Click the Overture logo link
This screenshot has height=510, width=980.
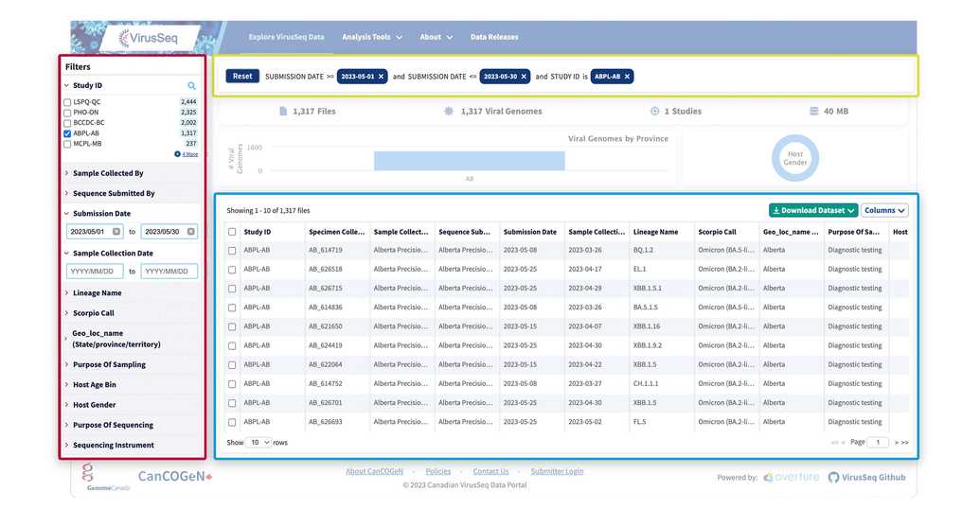(792, 477)
